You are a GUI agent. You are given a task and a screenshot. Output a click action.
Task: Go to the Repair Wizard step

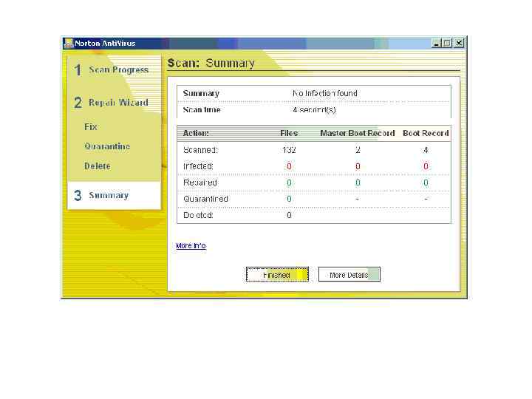coord(112,103)
